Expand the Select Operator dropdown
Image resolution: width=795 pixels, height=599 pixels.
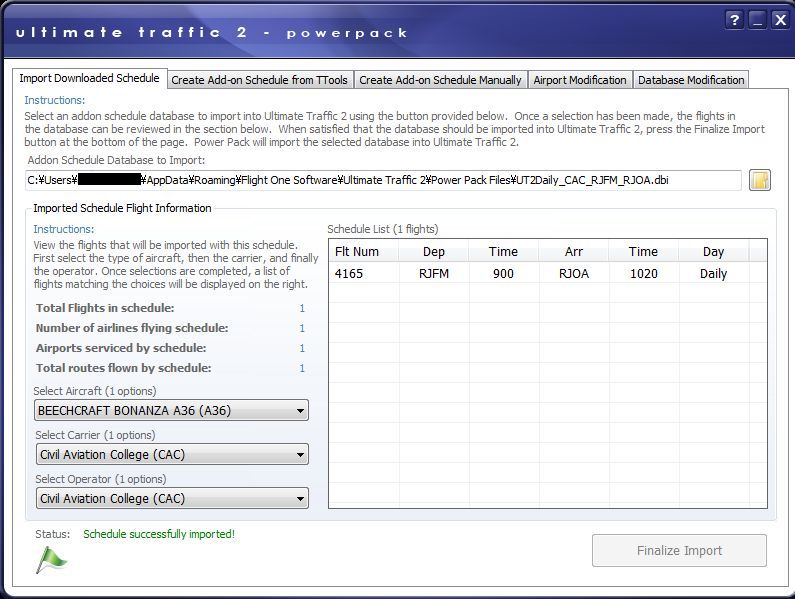171,499
